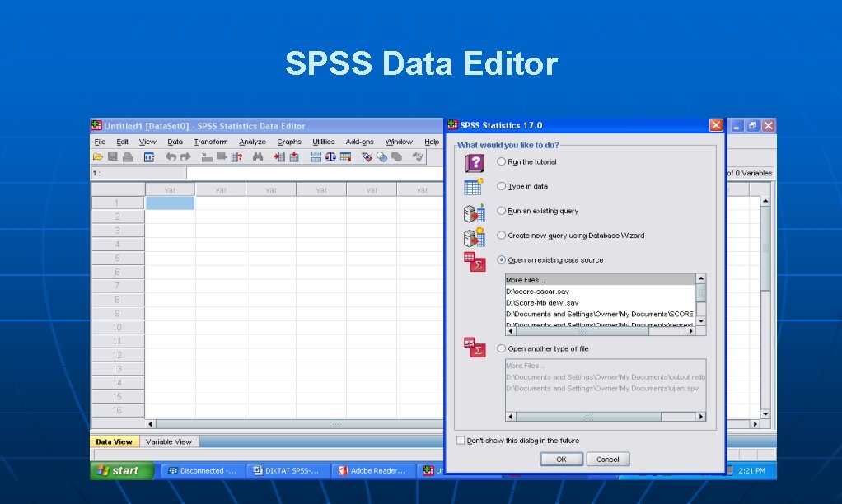Click the Insert Variable icon
Screen dimensions: 842x504
(294, 156)
